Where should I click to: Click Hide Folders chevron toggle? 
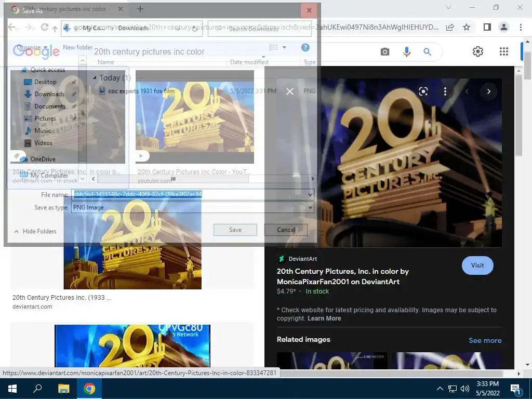point(16,231)
